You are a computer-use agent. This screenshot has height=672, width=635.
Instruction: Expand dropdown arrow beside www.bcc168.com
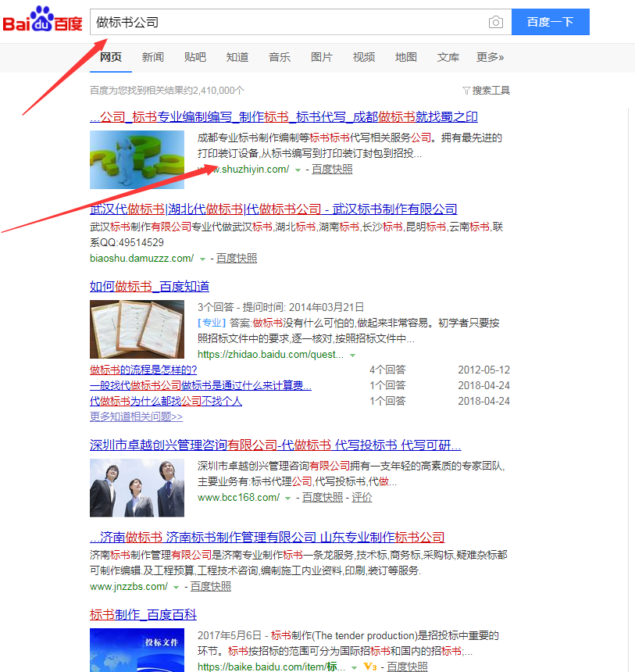pos(288,499)
